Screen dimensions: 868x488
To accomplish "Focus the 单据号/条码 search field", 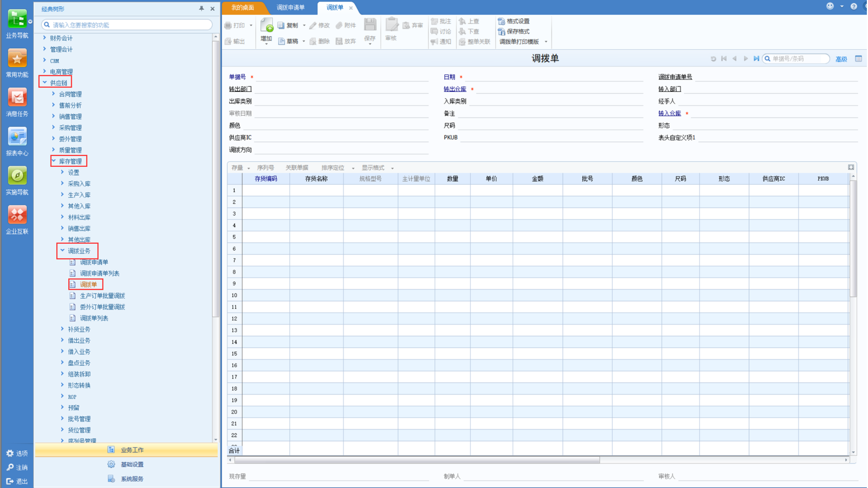I will coord(796,58).
